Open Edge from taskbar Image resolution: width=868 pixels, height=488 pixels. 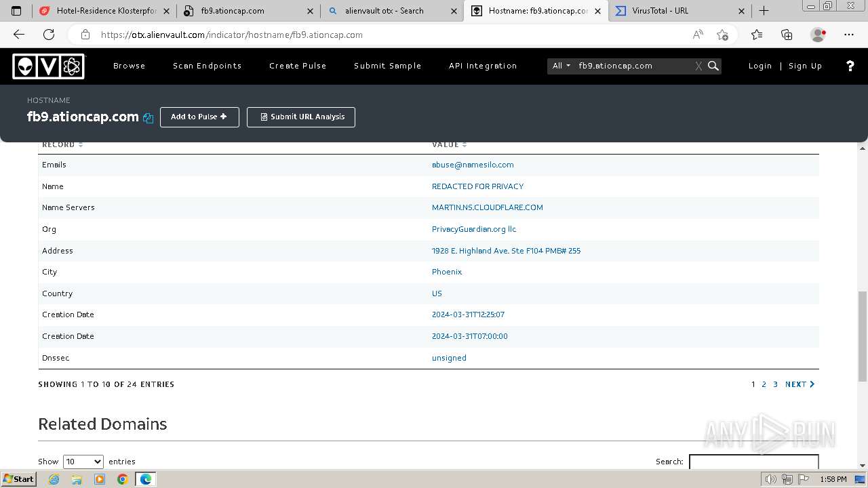pyautogui.click(x=146, y=479)
